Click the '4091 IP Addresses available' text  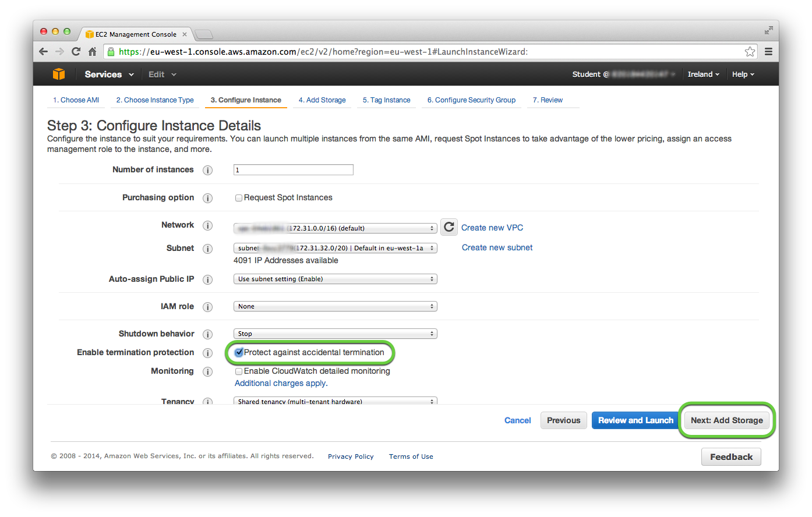[286, 260]
